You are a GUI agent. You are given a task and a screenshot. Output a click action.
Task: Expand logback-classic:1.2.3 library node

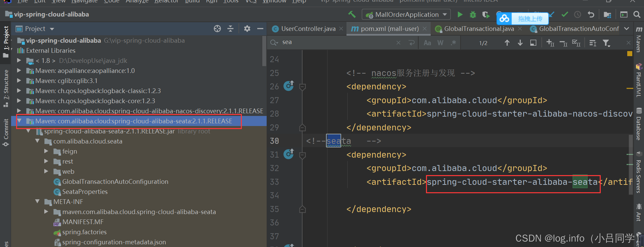(x=19, y=91)
